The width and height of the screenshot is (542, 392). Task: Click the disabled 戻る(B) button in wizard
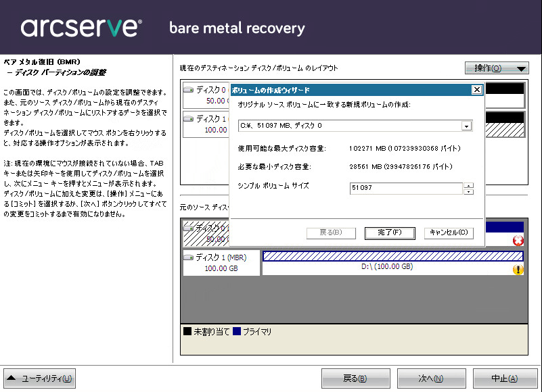331,232
